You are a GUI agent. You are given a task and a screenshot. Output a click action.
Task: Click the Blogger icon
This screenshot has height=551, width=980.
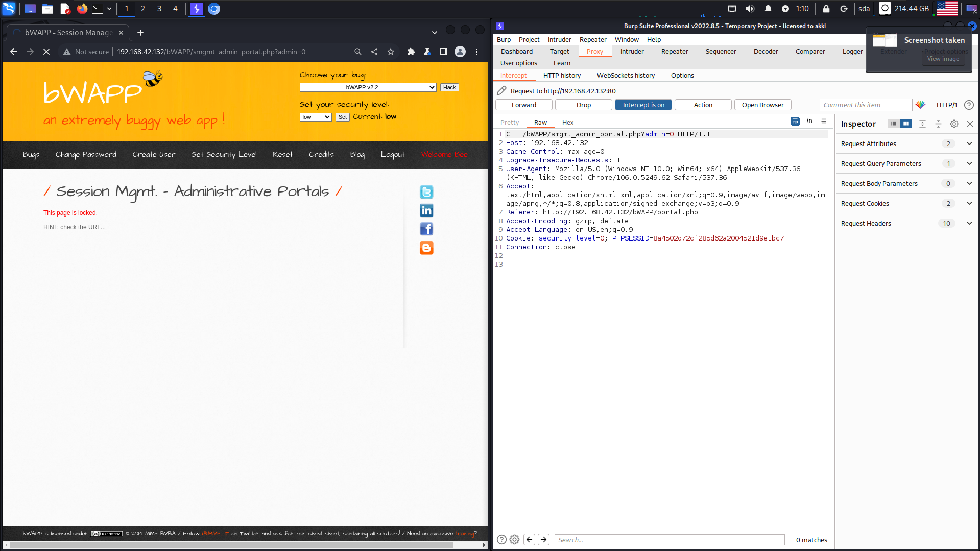tap(426, 248)
